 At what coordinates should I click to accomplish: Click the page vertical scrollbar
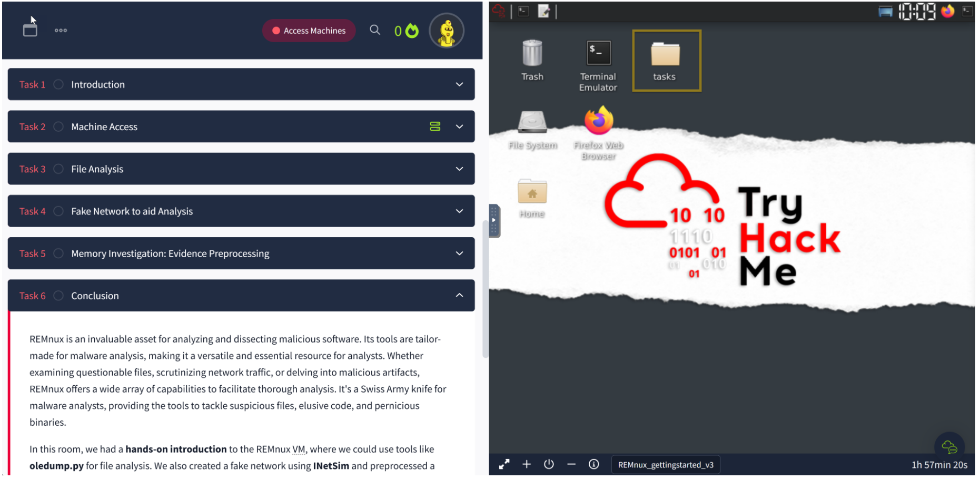(x=485, y=289)
